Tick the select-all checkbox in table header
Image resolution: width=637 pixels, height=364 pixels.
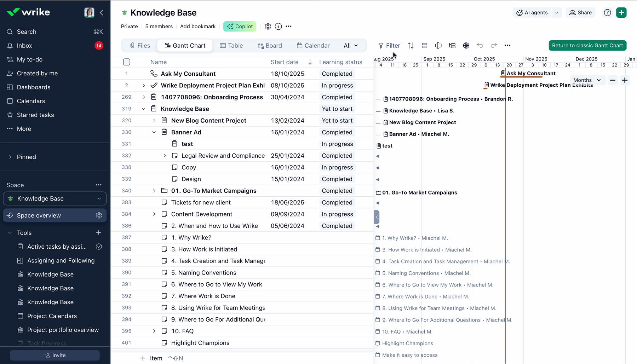[127, 62]
